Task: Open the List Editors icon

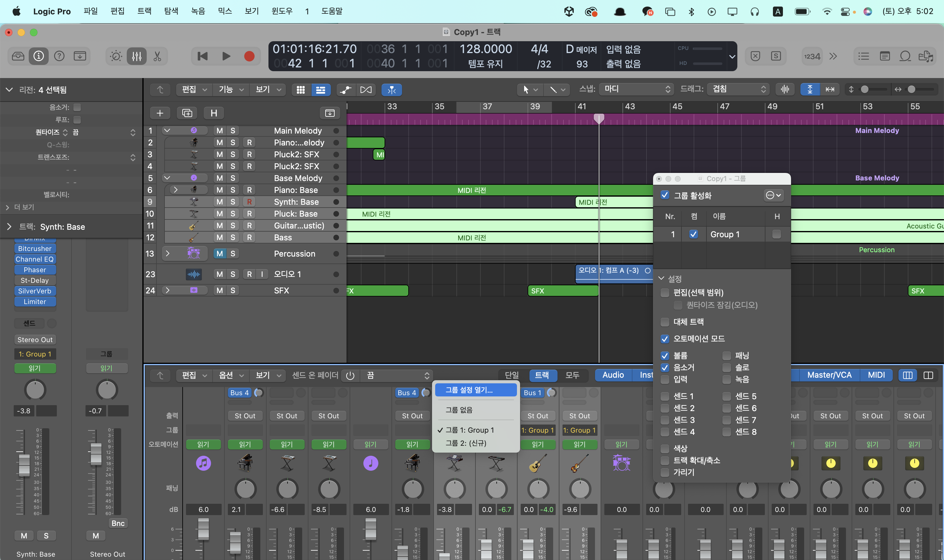Action: tap(863, 56)
